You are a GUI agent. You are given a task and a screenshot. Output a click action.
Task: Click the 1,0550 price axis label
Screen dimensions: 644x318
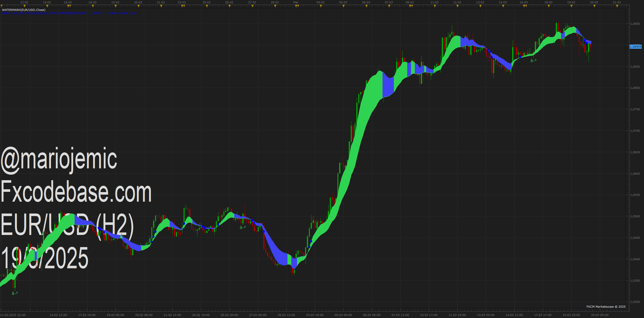(635, 195)
